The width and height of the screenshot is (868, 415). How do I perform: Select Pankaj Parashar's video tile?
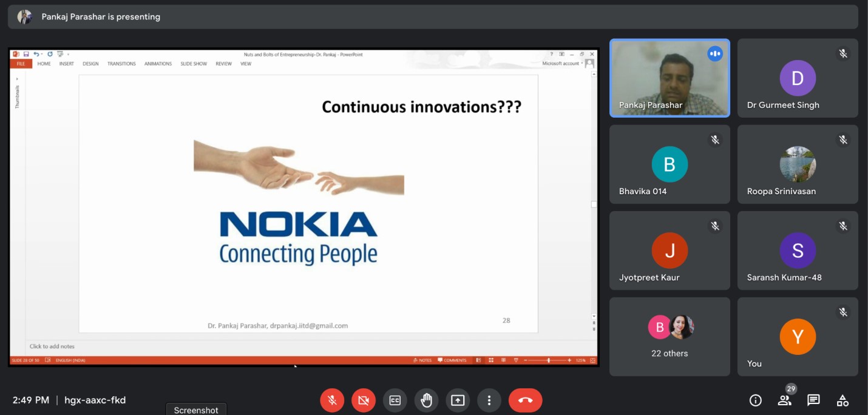tap(670, 78)
